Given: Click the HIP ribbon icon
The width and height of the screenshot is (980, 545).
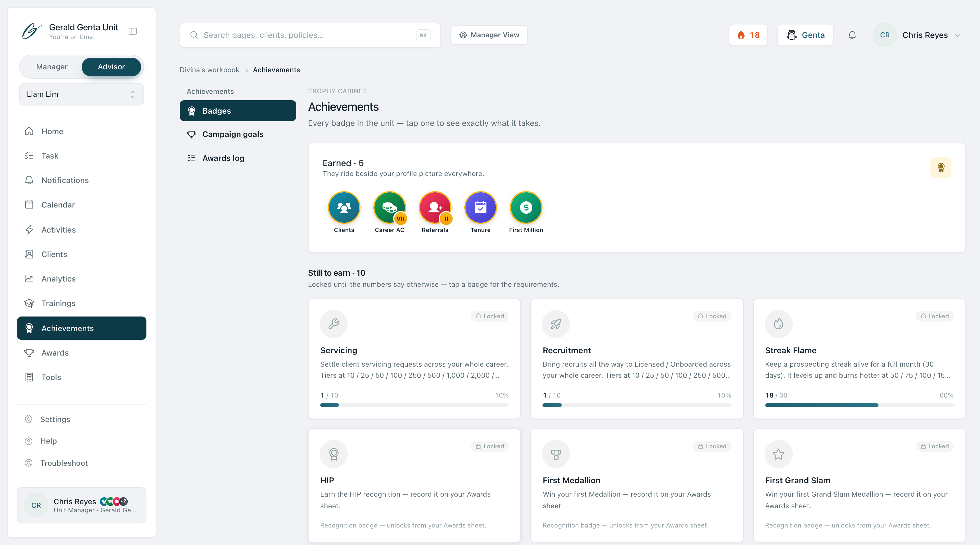Looking at the screenshot, I should tap(334, 454).
